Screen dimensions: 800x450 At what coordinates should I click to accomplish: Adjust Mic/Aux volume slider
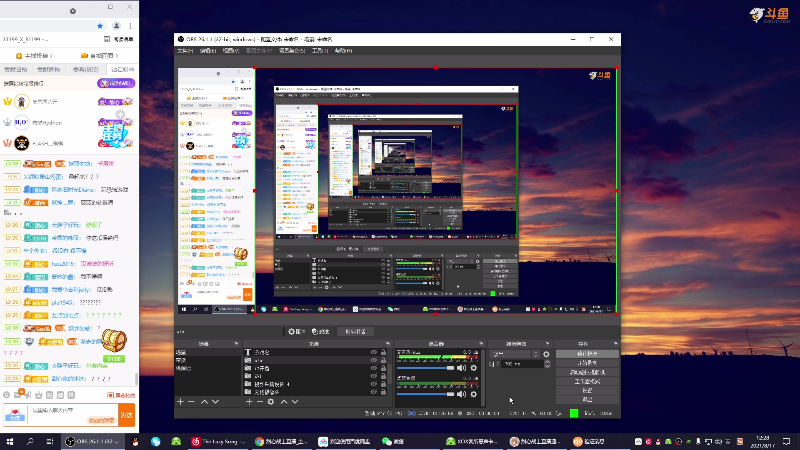426,368
